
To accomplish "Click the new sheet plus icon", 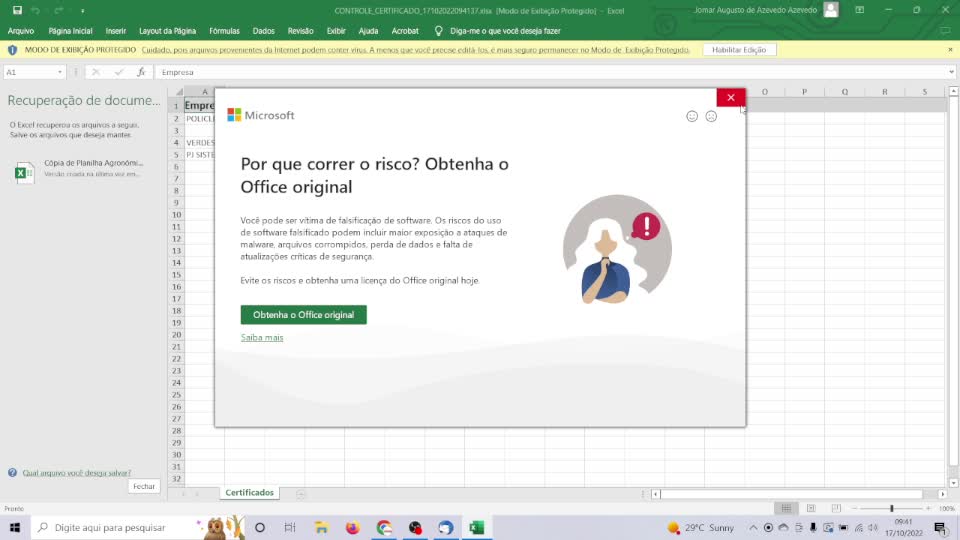I will coord(301,493).
